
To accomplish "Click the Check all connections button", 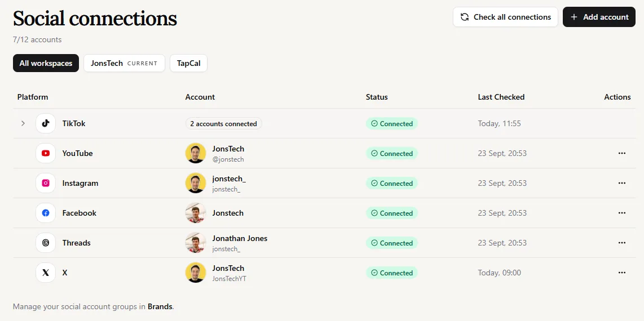I will [506, 17].
